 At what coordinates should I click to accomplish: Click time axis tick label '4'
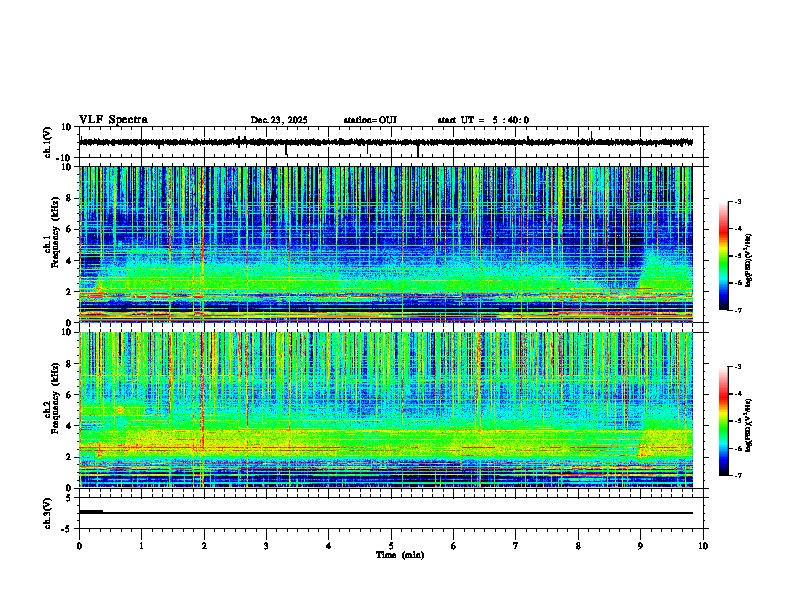pyautogui.click(x=329, y=546)
